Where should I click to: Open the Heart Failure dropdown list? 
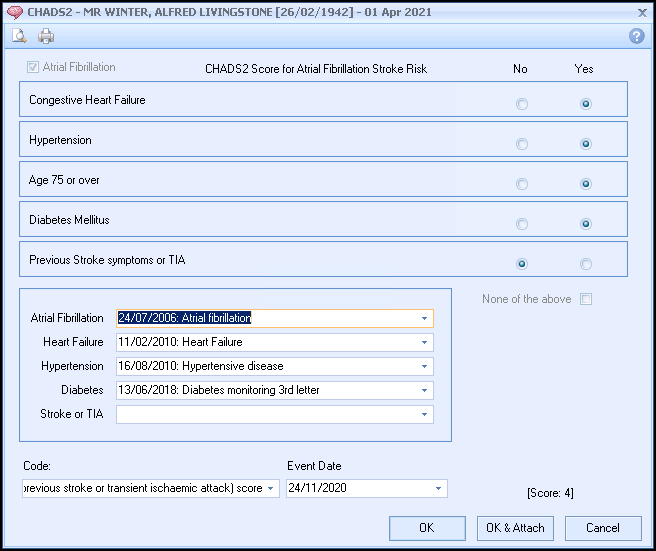point(425,343)
